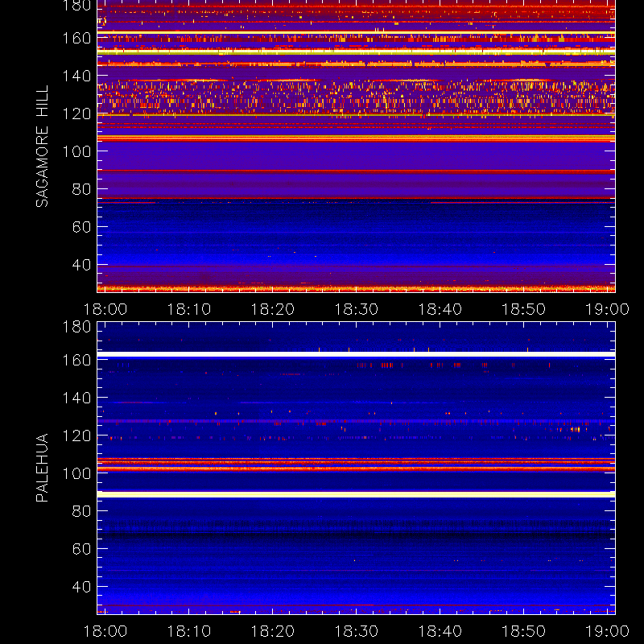Screen dimensions: 644x644
Task: Click the SAGAMORE HILL axis label
Action: 42,147
